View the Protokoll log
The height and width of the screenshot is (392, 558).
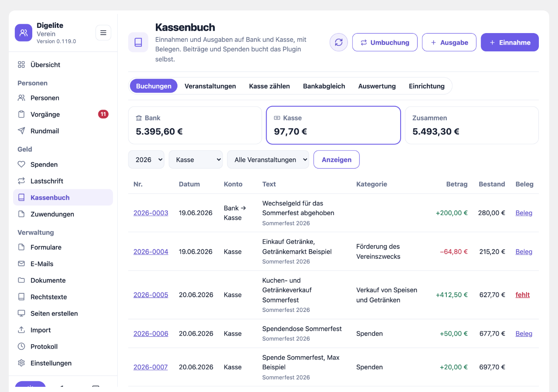(63, 347)
